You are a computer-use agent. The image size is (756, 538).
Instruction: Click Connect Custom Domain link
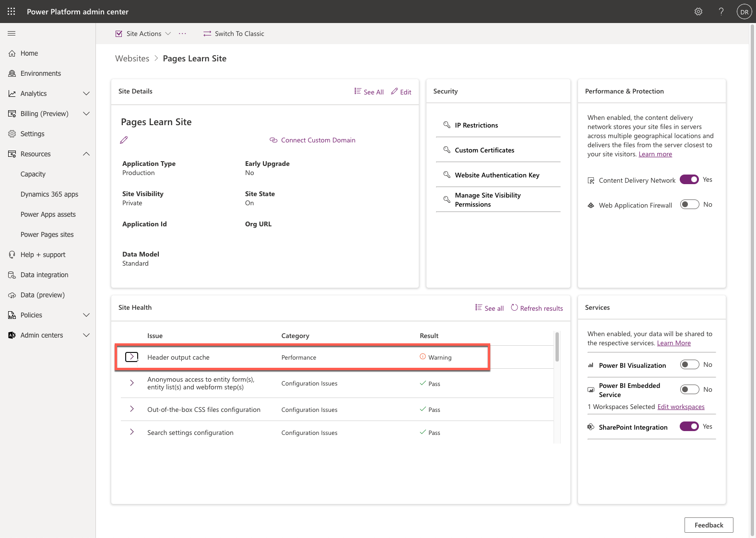pos(313,140)
